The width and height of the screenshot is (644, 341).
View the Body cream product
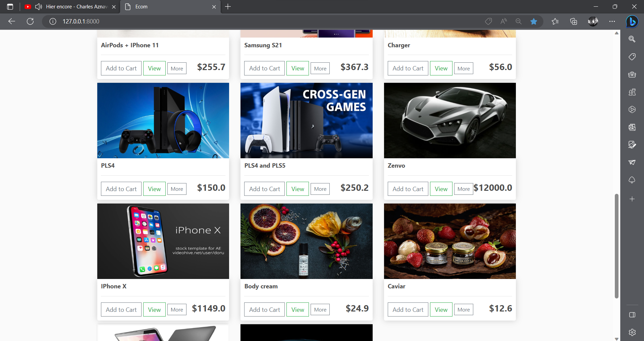coord(298,309)
